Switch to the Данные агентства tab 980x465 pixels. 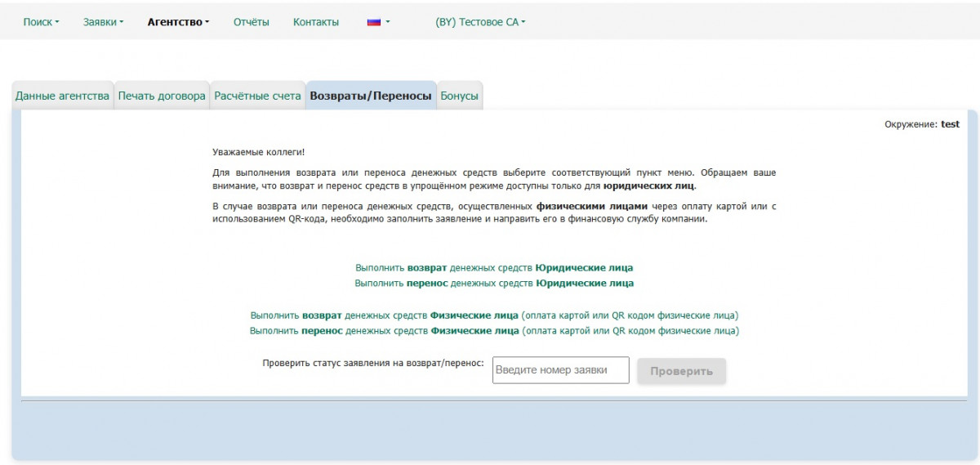point(62,96)
